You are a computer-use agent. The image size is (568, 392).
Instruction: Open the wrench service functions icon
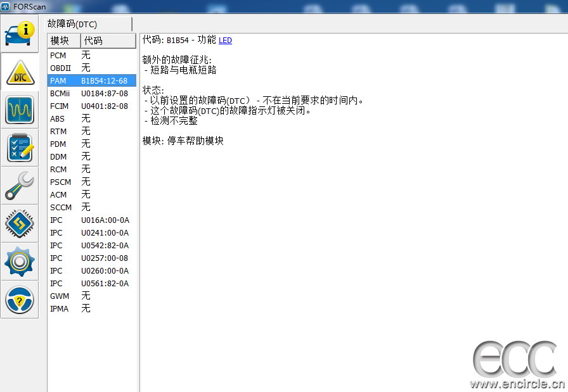(20, 186)
